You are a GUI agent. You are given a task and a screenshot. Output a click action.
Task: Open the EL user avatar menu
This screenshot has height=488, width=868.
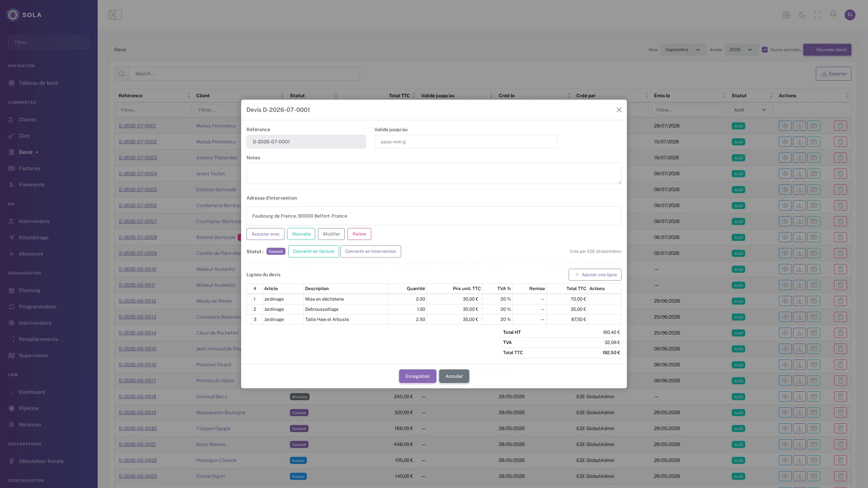click(x=850, y=15)
